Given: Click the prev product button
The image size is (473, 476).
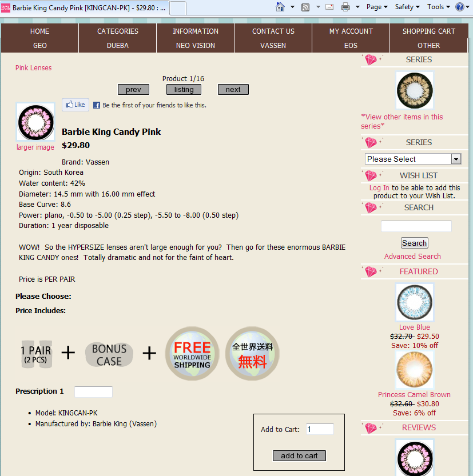Looking at the screenshot, I should (x=133, y=90).
